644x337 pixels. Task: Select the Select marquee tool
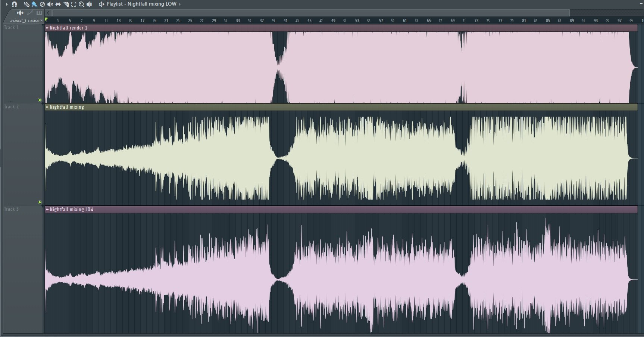pyautogui.click(x=74, y=4)
